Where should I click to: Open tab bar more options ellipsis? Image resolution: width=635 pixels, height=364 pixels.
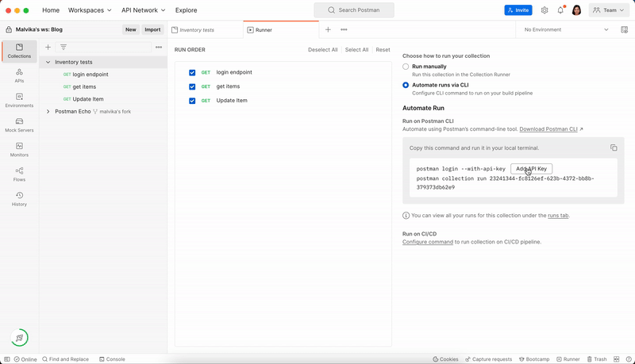click(344, 29)
